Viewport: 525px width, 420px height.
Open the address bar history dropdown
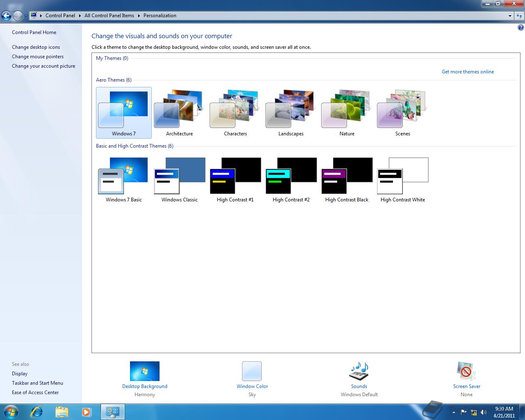coord(510,16)
